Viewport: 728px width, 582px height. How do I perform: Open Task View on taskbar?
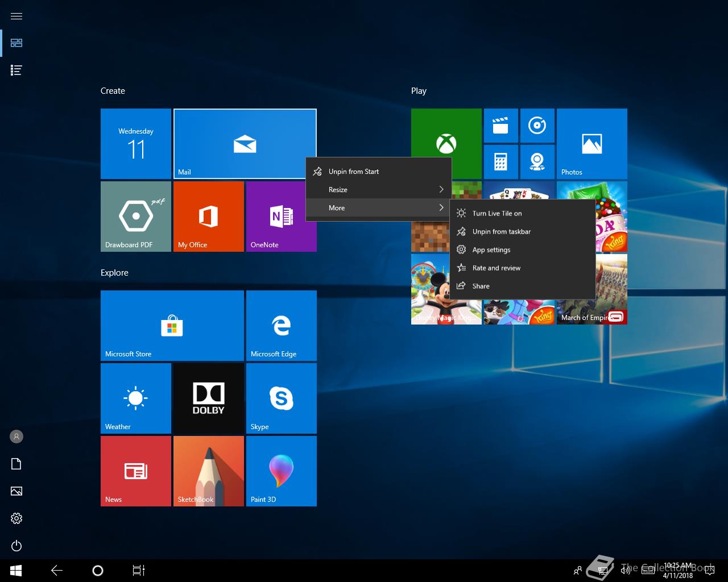click(x=139, y=571)
